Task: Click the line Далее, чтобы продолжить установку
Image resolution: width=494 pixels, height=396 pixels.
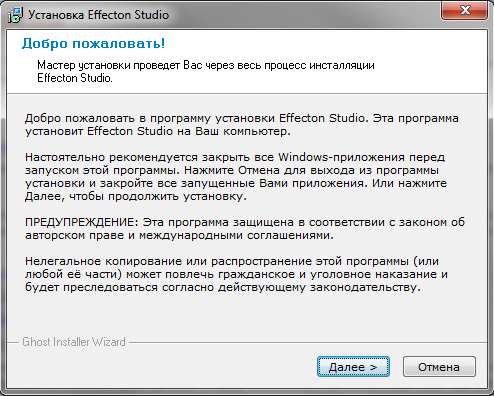Action: click(136, 196)
